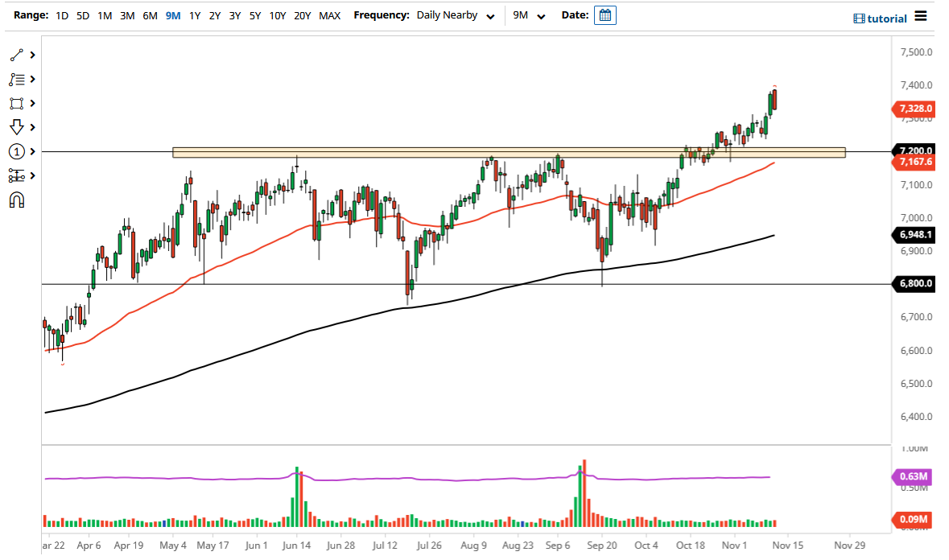
Task: Set range to 1D
Action: click(x=62, y=16)
